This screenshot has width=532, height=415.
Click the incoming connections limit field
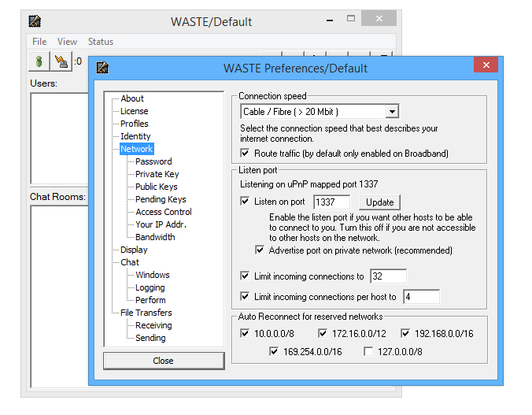(x=388, y=276)
